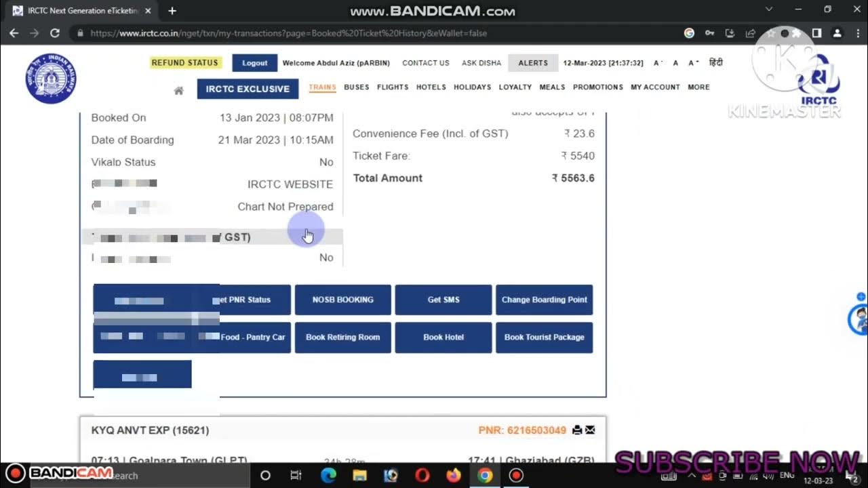This screenshot has height=488, width=868.
Task: Open File Explorer from taskbar
Action: [359, 475]
